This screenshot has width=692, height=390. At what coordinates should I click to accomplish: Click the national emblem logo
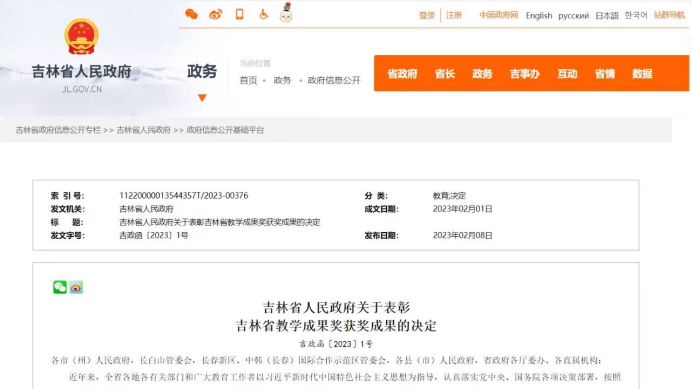point(81,36)
